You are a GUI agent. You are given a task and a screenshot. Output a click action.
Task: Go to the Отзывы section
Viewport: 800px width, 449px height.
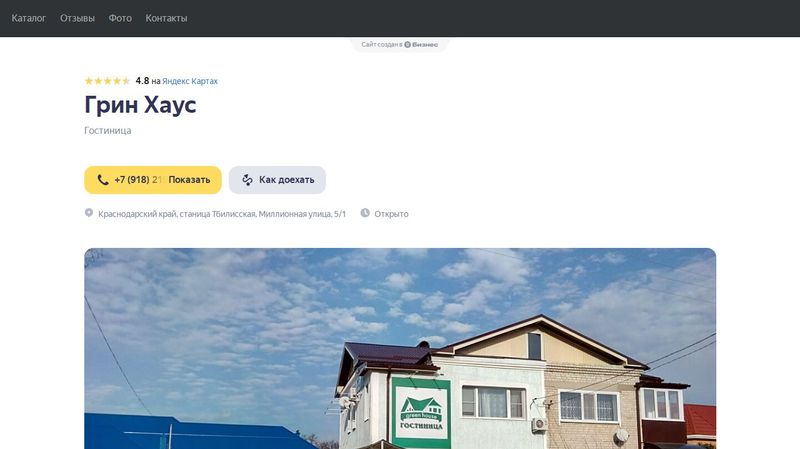coord(77,18)
